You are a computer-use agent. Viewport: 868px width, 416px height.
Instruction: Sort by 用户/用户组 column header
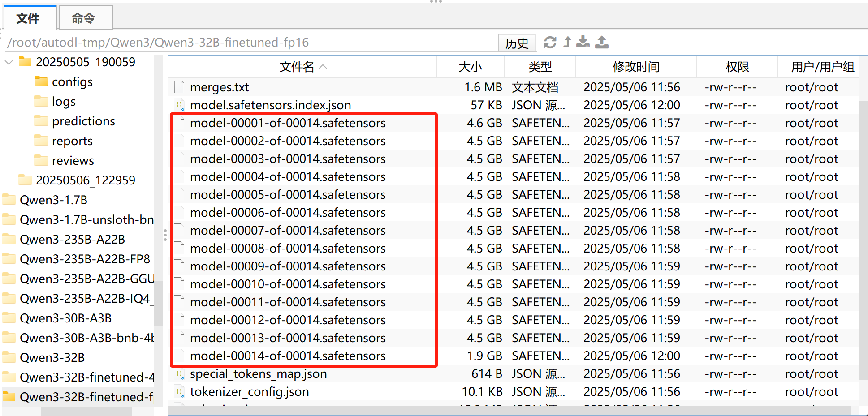point(822,67)
